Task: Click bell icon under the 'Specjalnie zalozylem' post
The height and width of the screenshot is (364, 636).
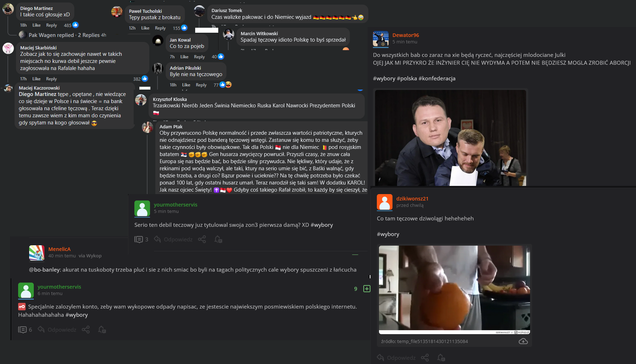Action: [102, 330]
